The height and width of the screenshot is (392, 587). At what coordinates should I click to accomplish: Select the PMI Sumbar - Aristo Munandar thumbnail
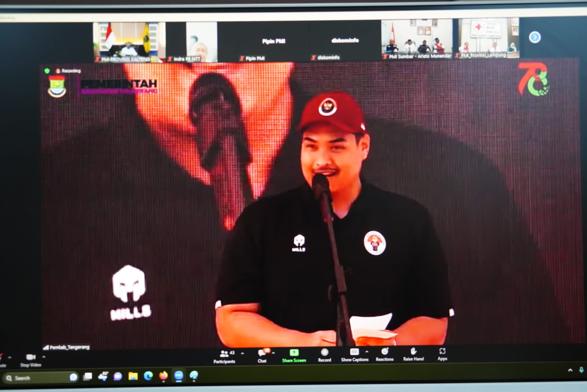point(417,39)
